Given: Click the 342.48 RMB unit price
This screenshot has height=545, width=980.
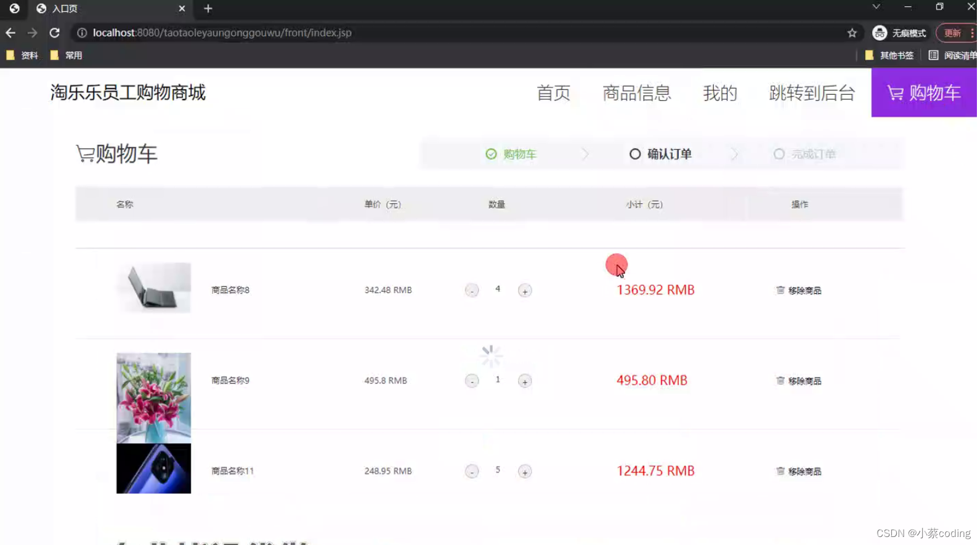Looking at the screenshot, I should tap(388, 290).
